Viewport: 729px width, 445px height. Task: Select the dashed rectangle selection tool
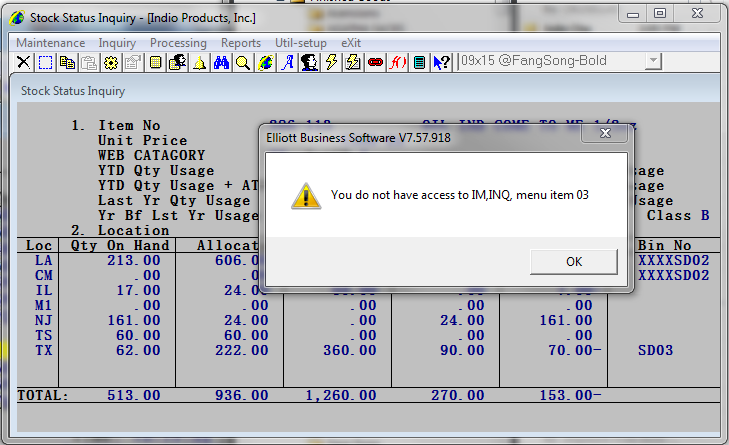click(45, 62)
